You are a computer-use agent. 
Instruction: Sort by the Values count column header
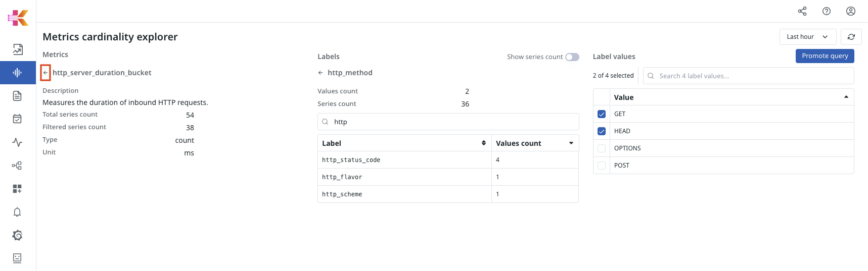[534, 143]
